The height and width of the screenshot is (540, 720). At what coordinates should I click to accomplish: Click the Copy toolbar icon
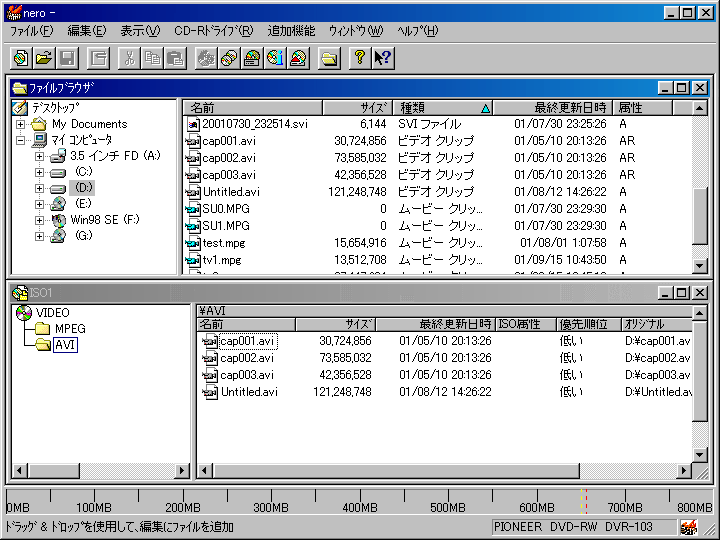tap(152, 58)
